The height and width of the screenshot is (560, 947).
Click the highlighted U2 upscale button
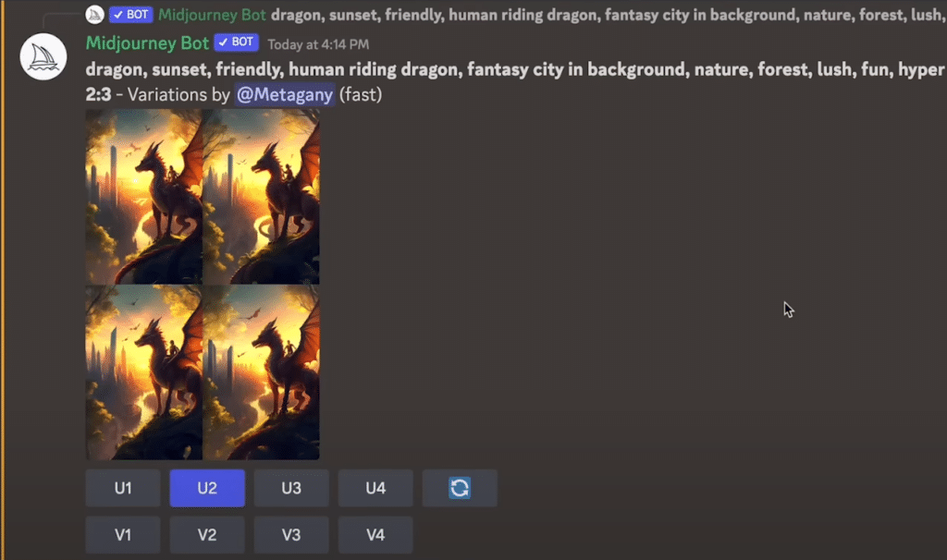(x=207, y=488)
